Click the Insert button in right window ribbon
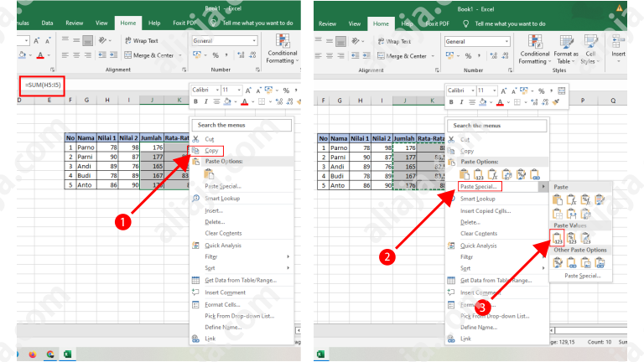Viewport: 644px width, 362px height. (x=618, y=49)
